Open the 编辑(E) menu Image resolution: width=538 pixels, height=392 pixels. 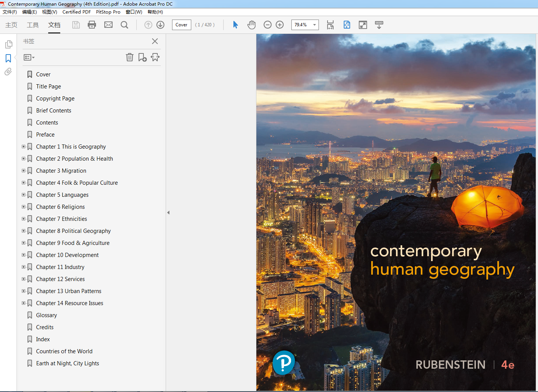tap(29, 12)
